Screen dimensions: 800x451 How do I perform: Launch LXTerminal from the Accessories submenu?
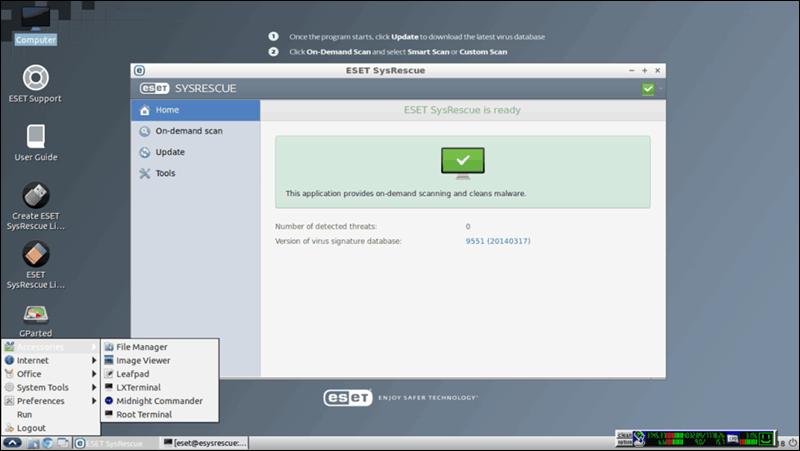(160, 388)
